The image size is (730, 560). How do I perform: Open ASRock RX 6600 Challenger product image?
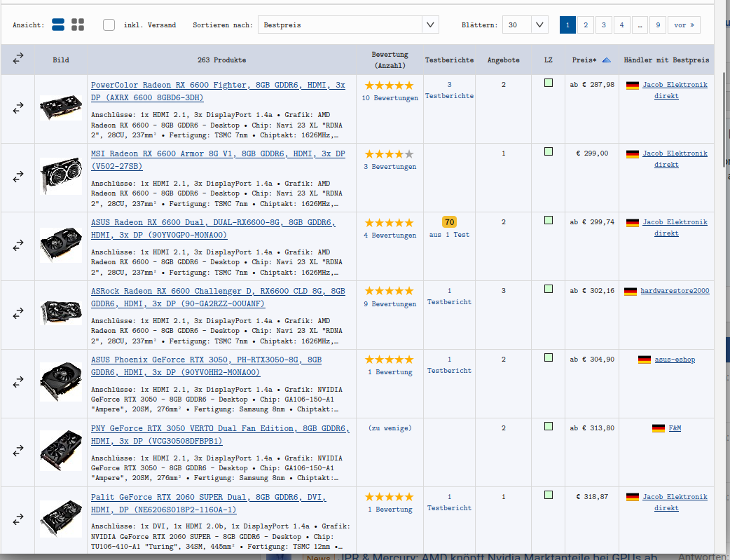click(61, 313)
